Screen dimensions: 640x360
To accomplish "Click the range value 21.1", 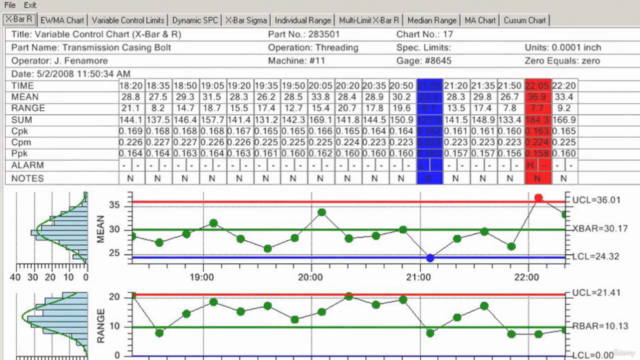I will 131,108.
